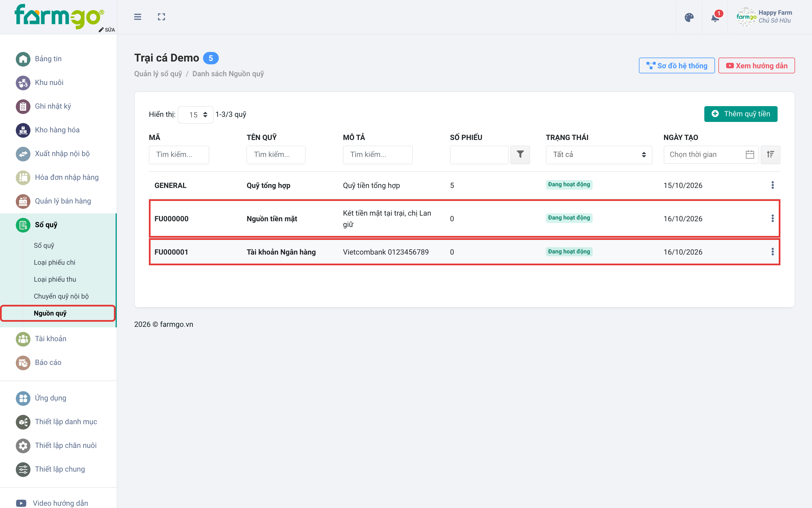812x508 pixels.
Task: Click the Bảng tin home icon
Action: click(x=23, y=59)
